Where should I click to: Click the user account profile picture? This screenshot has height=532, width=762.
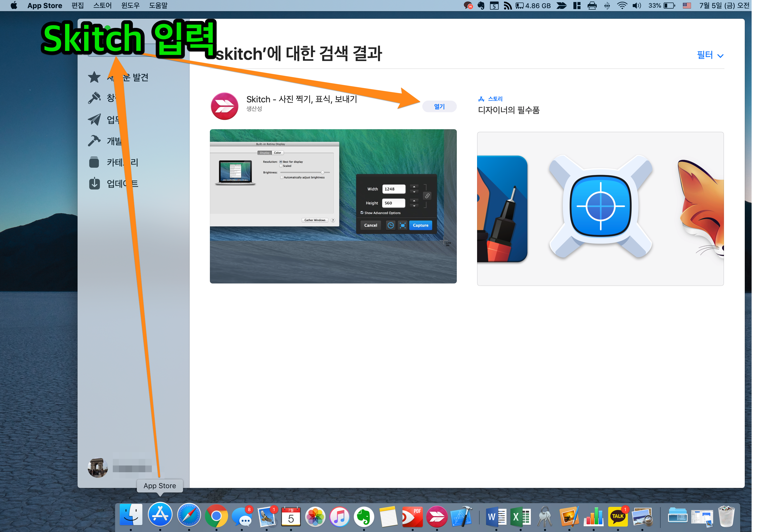[x=98, y=467]
